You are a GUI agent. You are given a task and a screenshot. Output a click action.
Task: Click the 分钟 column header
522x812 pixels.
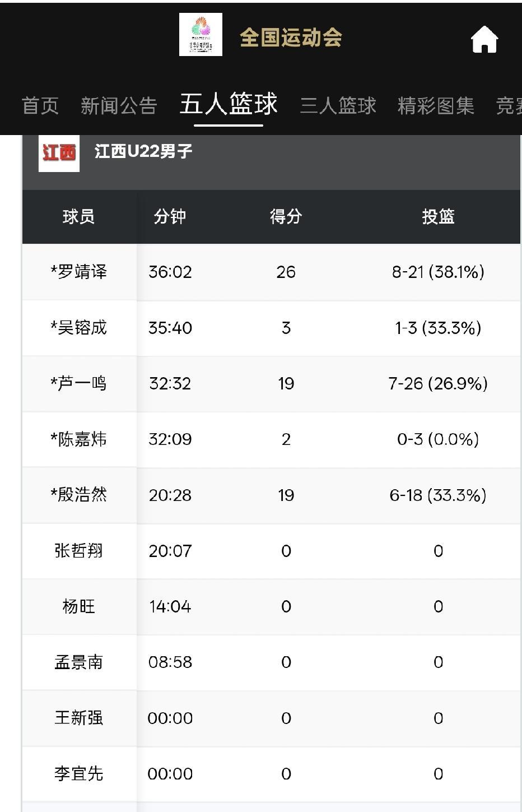point(170,216)
